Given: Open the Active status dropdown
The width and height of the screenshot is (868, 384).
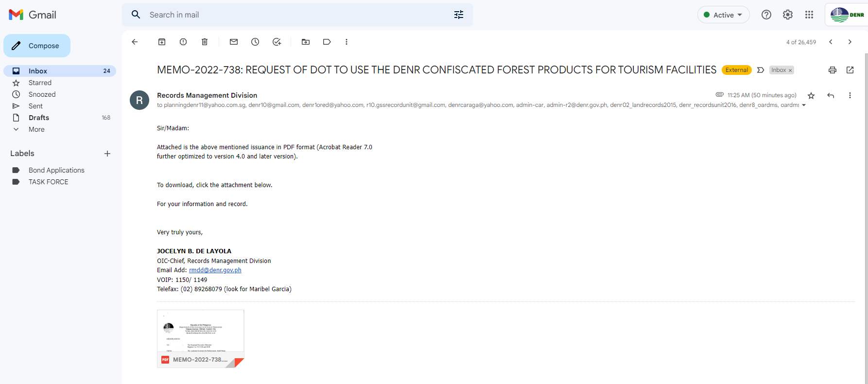Looking at the screenshot, I should (x=724, y=15).
